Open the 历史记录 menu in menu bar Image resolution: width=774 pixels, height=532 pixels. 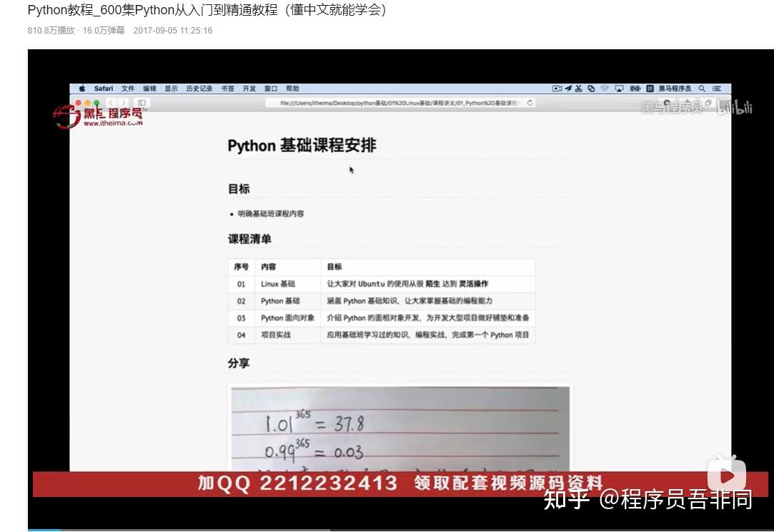[198, 89]
